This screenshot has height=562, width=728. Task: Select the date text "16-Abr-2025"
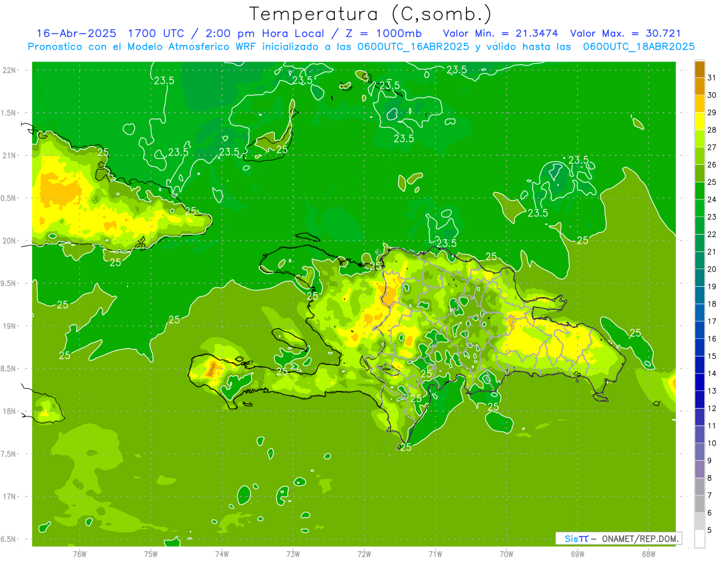click(76, 33)
